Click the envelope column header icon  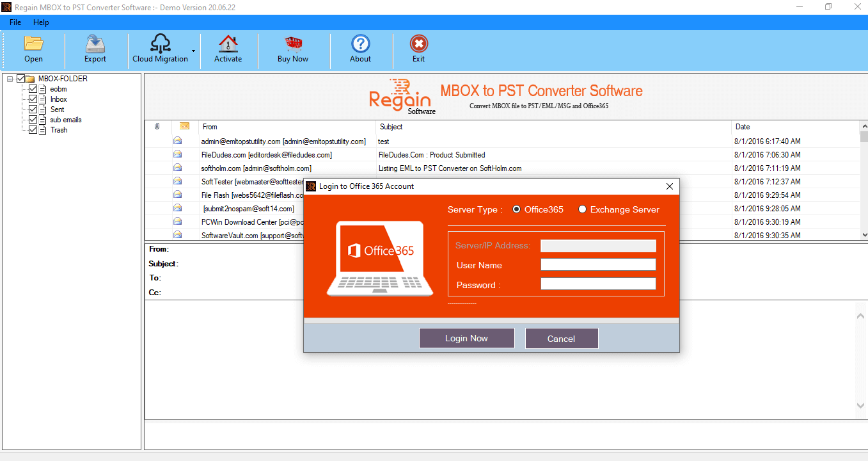pyautogui.click(x=184, y=127)
